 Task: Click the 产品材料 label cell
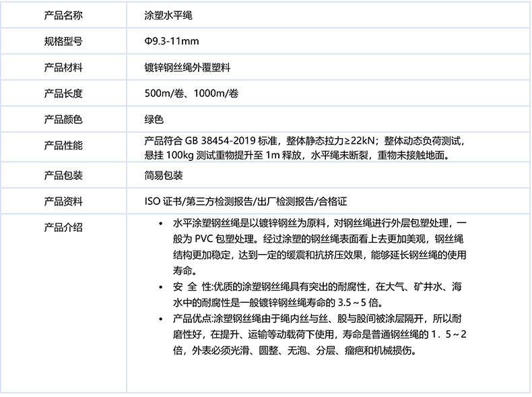[63, 67]
